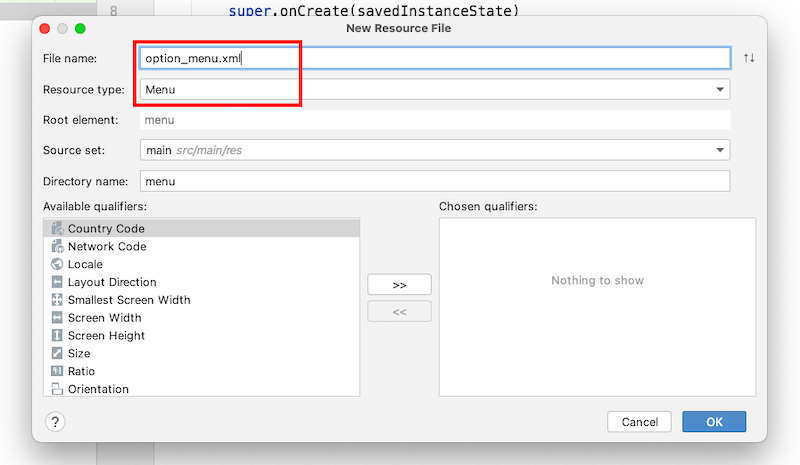Select Network Code in Available qualifiers
800x465 pixels.
pos(202,246)
